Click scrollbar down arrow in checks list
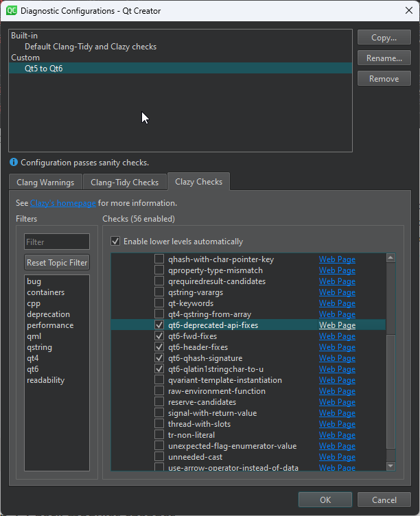The width and height of the screenshot is (420, 516). point(390,466)
